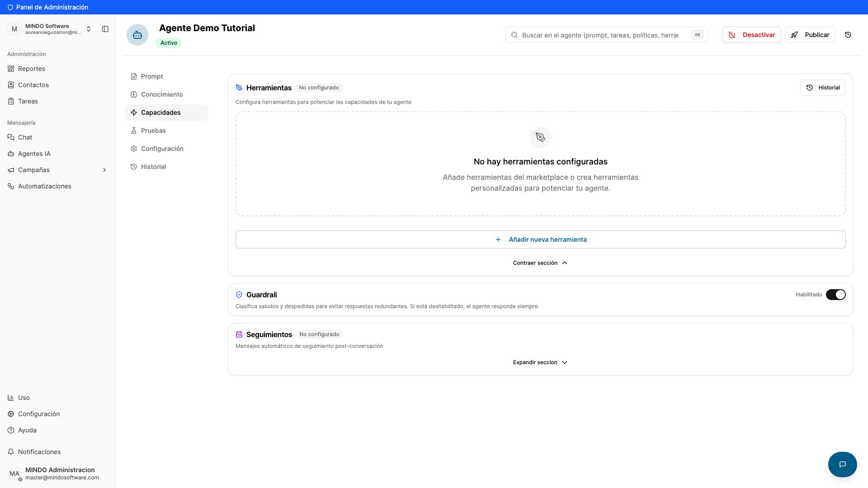Go to Agentes IA
Viewport: 868px width, 488px height.
(x=58, y=154)
